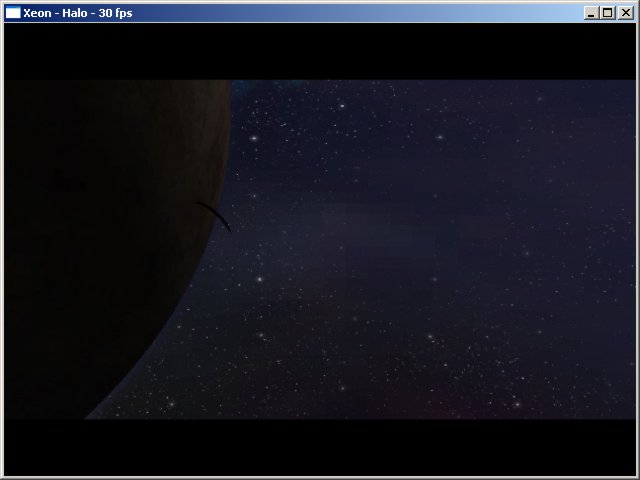Screen dimensions: 640x480
Task: Click the empty title bar area beside the title
Action: [350, 12]
